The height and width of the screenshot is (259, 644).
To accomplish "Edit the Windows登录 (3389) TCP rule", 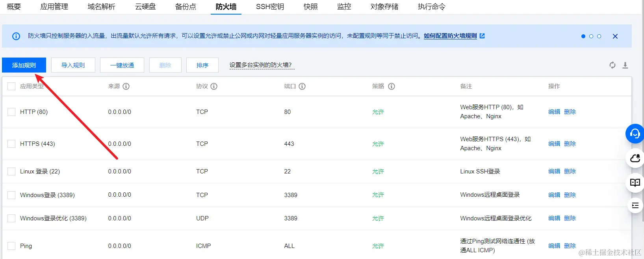I will [x=554, y=195].
